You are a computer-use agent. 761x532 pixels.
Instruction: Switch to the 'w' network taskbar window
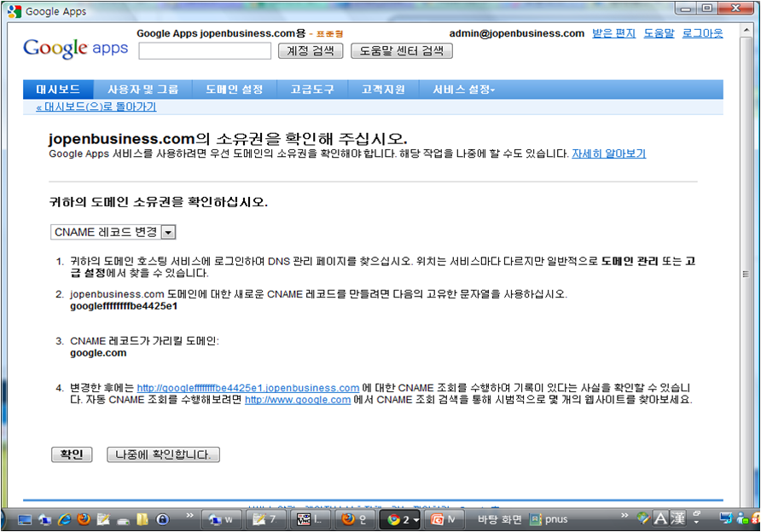220,519
